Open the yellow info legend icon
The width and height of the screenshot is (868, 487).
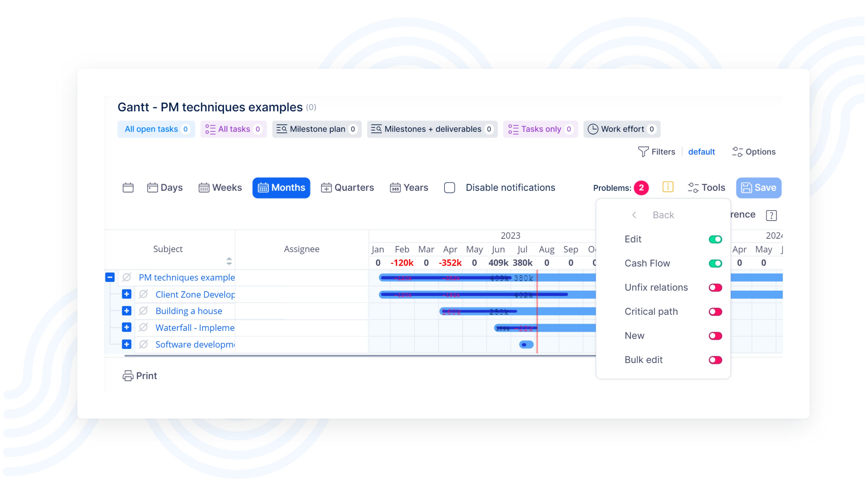pyautogui.click(x=668, y=187)
